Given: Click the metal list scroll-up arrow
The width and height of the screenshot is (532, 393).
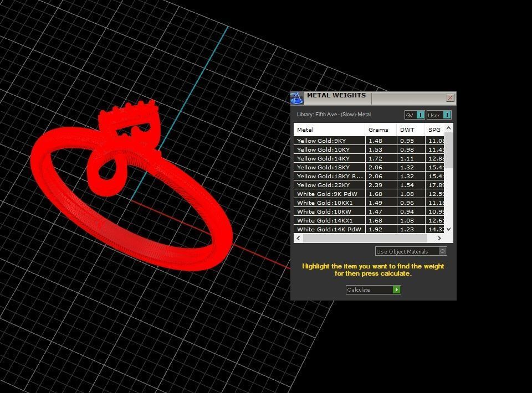Looking at the screenshot, I should click(448, 128).
